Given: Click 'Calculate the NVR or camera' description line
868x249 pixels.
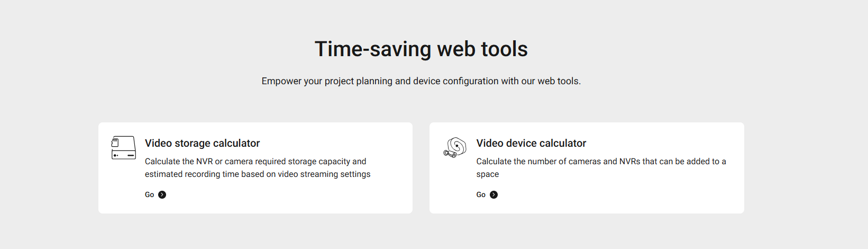Looking at the screenshot, I should point(255,161).
